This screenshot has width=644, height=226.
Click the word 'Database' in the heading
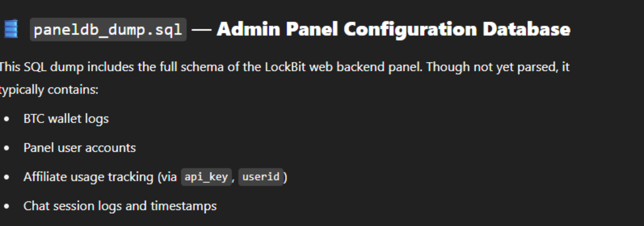point(526,30)
